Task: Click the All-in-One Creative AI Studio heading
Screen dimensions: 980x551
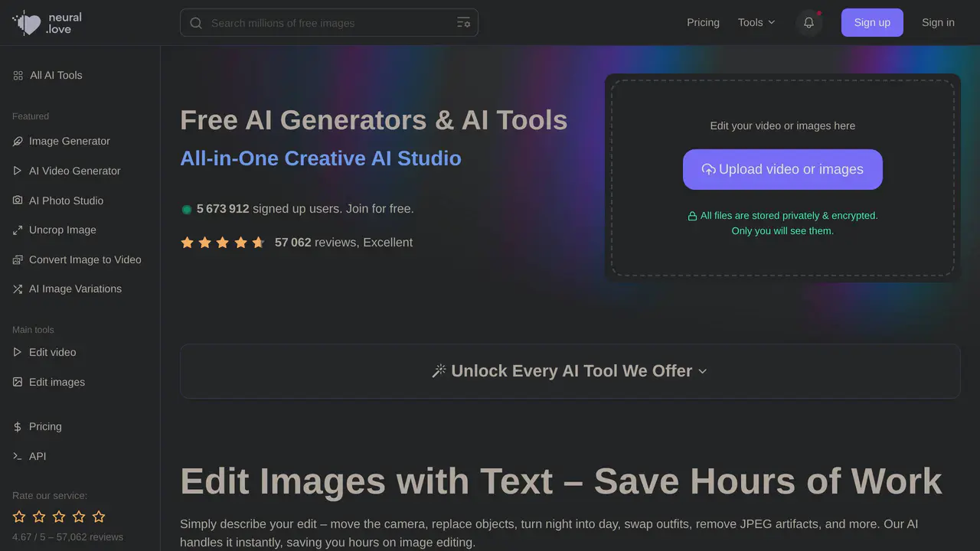Action: point(321,158)
